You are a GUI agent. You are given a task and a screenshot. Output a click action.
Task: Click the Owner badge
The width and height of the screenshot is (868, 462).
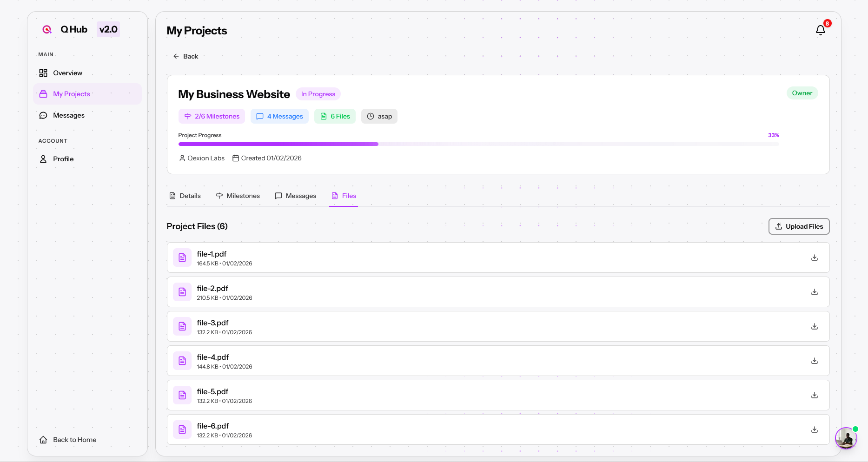point(802,93)
